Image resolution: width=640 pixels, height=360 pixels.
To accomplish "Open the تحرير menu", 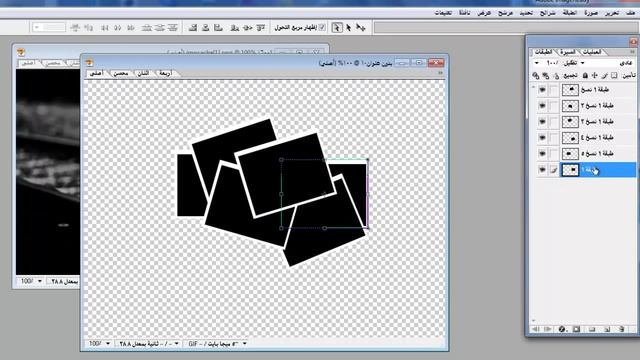I will tap(611, 13).
